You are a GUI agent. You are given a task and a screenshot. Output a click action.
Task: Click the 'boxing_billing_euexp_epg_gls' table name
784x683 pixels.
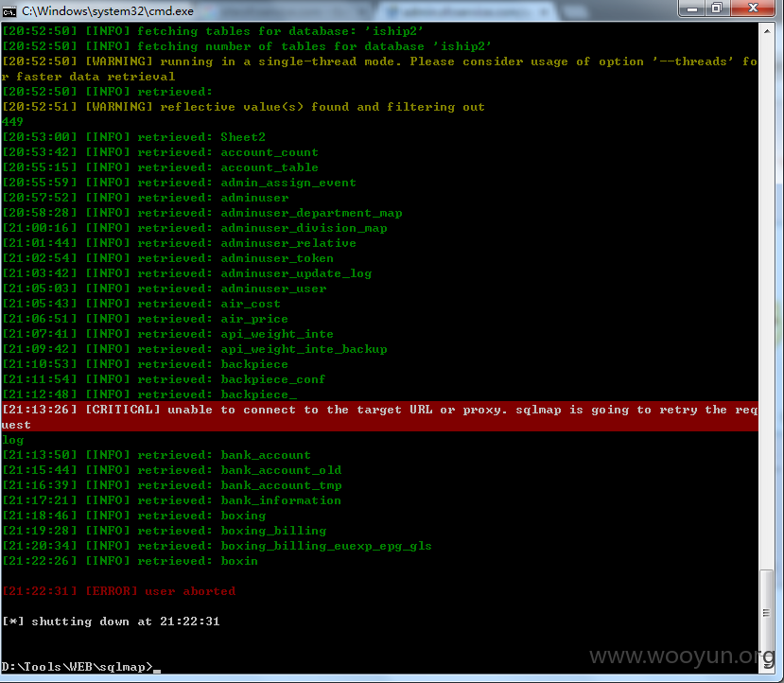(x=326, y=546)
